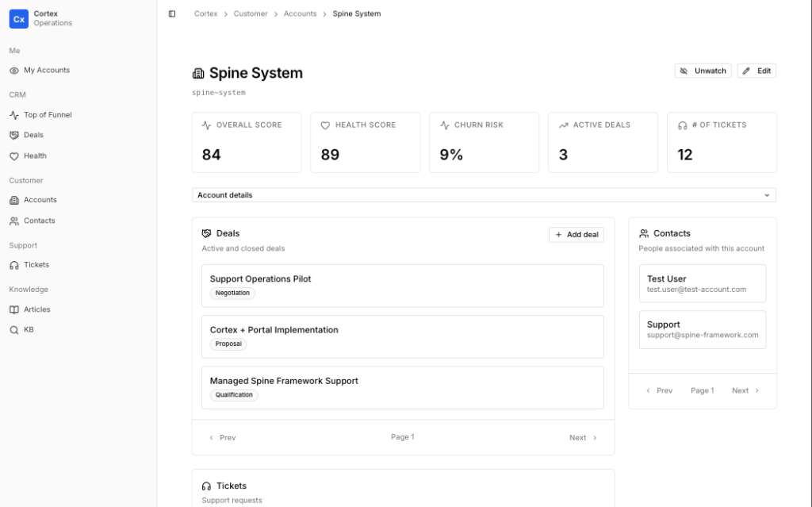Click the health score value 89
Image resolution: width=812 pixels, height=507 pixels.
330,155
